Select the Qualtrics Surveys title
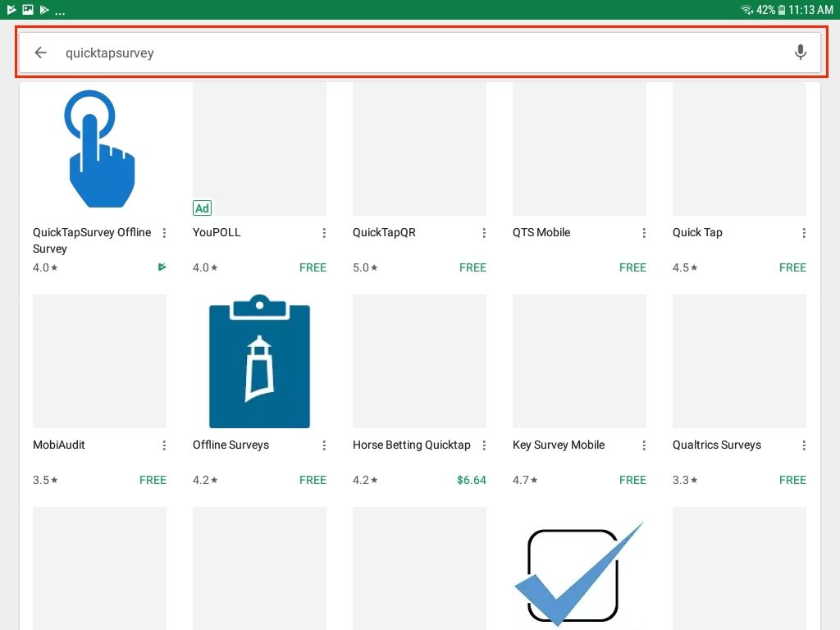Viewport: 840px width, 630px height. tap(717, 445)
